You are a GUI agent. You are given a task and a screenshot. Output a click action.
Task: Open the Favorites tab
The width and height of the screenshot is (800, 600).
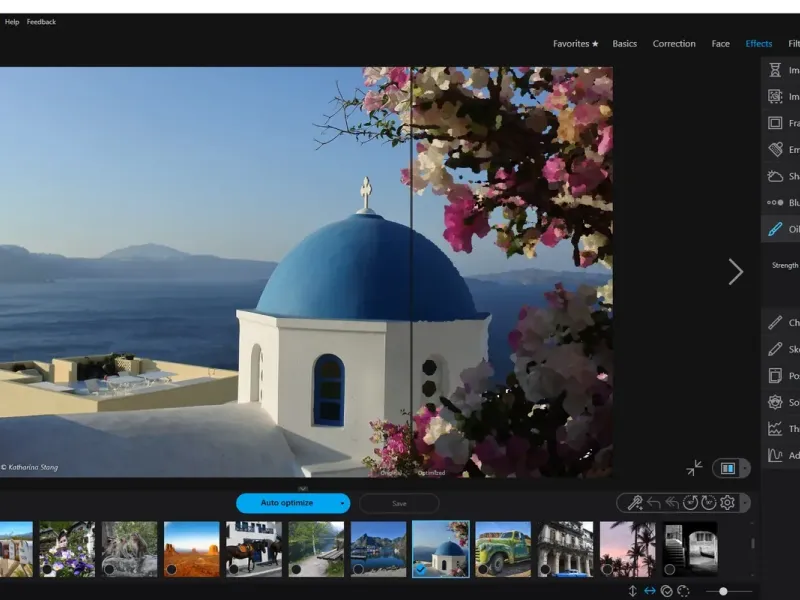(x=576, y=44)
